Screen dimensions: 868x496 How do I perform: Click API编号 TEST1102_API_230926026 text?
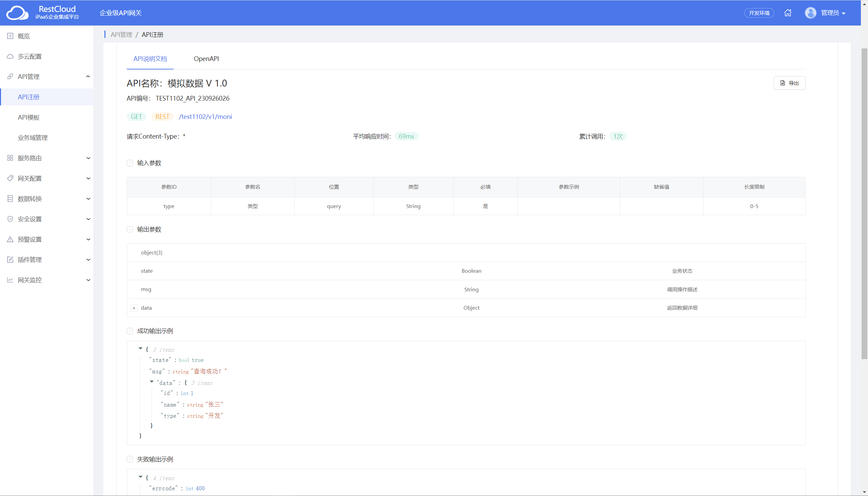178,99
